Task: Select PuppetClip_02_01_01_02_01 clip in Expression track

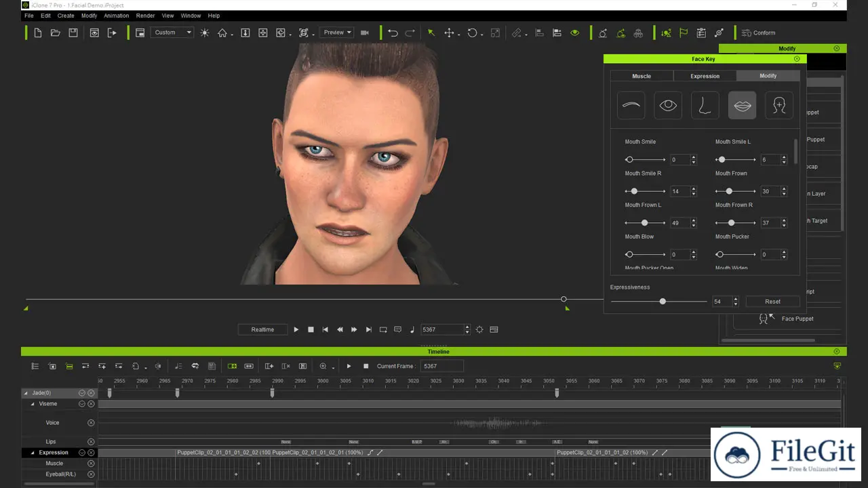Action: click(x=317, y=453)
